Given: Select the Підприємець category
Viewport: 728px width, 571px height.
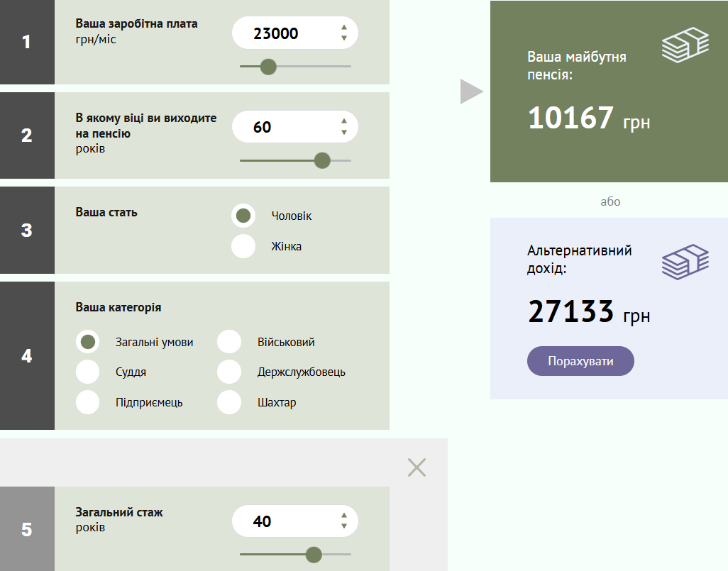Looking at the screenshot, I should tap(87, 402).
